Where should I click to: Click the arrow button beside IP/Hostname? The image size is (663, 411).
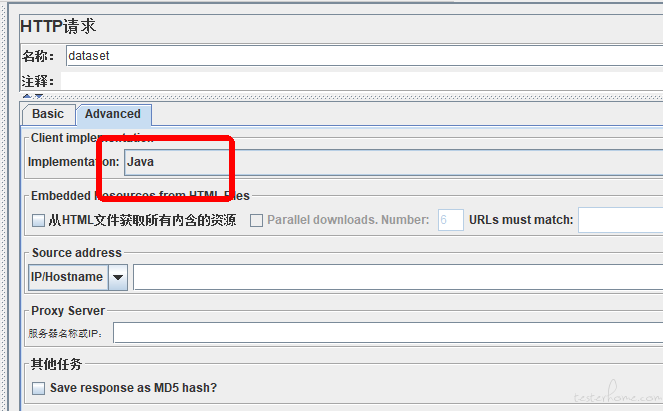click(118, 277)
